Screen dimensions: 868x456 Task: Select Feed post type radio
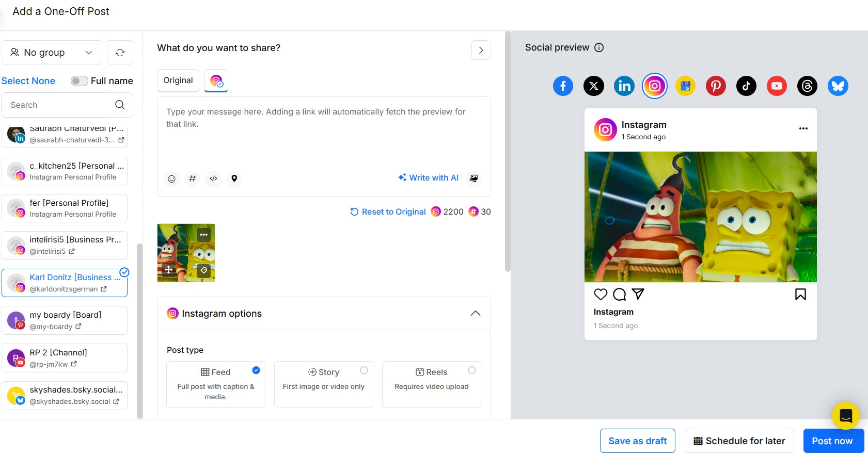tap(256, 370)
